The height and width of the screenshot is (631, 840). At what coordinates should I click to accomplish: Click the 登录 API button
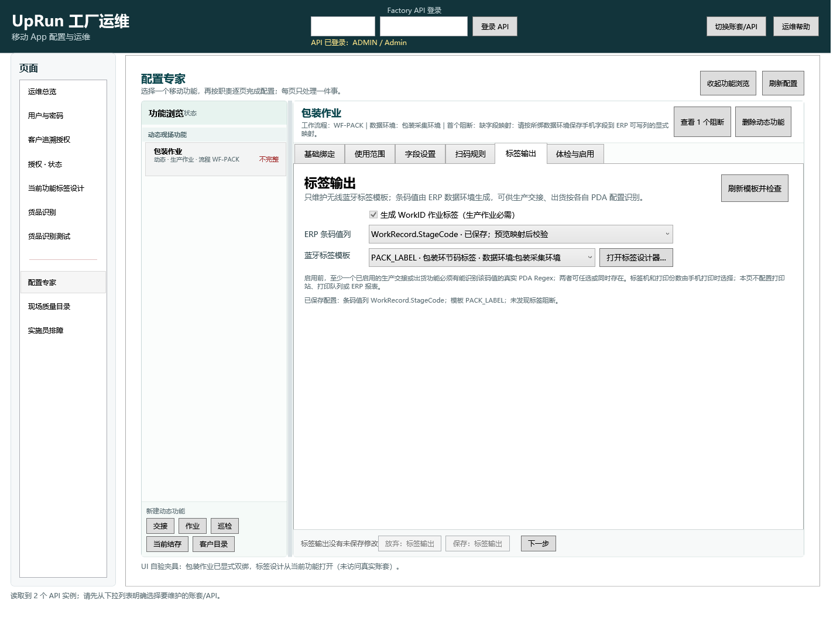(x=495, y=26)
